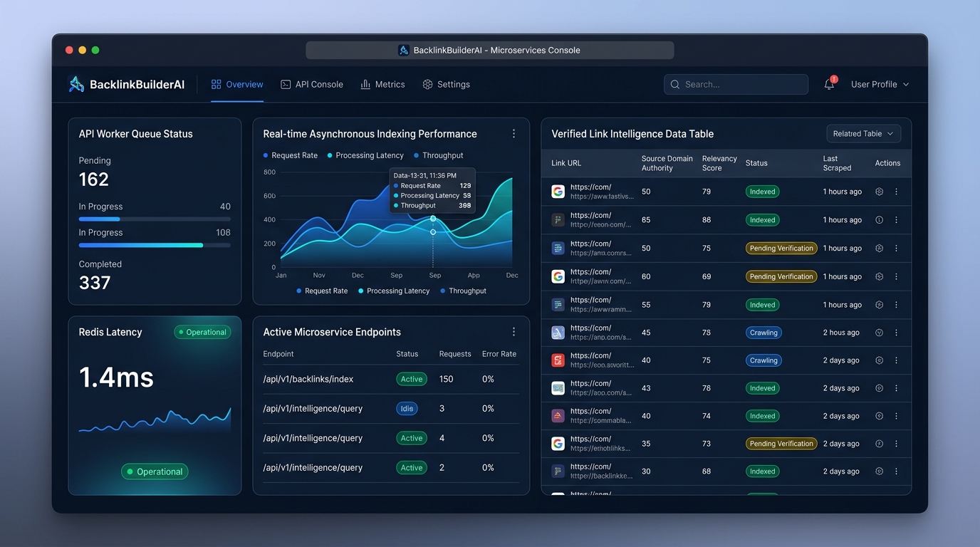980x547 pixels.
Task: Click the In Progress 40 progress bar
Action: 155,219
